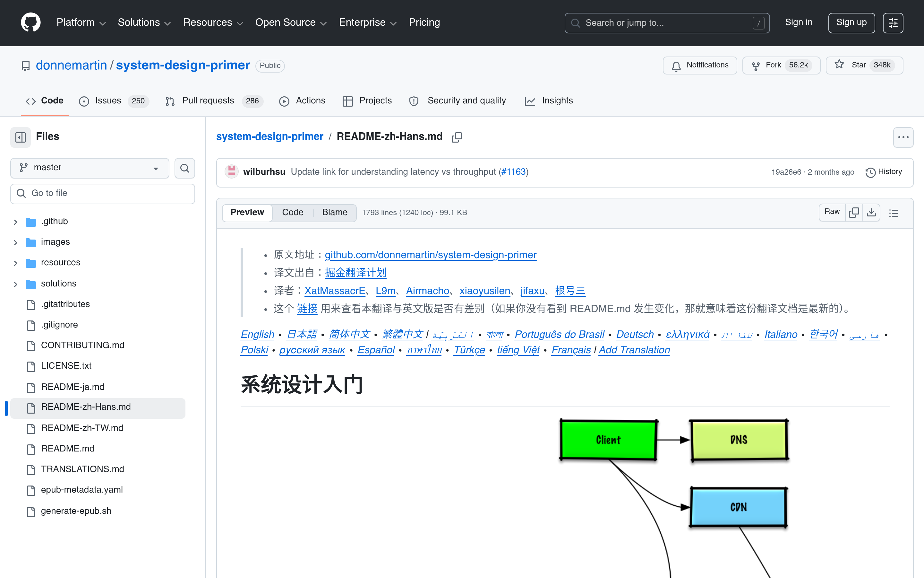This screenshot has width=924, height=578.
Task: Expand the .github folder
Action: pos(16,222)
